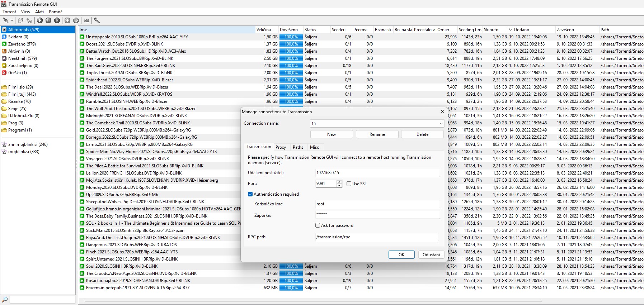Click progress bar of Unstoppable.2010 torrent
The image size is (644, 305).
pyautogui.click(x=291, y=37)
